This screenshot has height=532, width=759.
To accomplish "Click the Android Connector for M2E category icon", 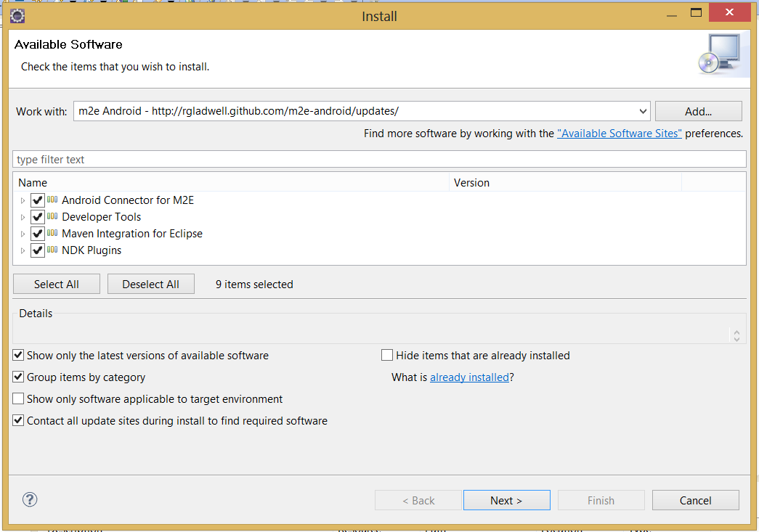I will pyautogui.click(x=52, y=200).
